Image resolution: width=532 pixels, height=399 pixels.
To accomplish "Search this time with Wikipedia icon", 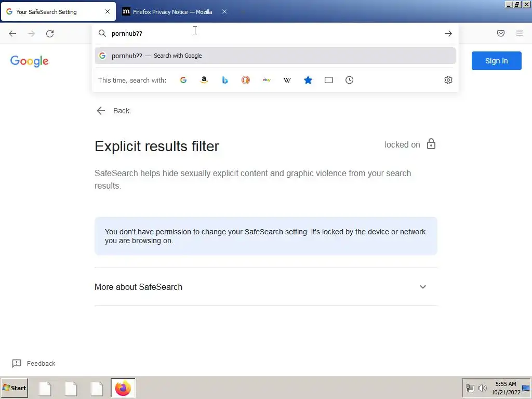I will coord(287,80).
